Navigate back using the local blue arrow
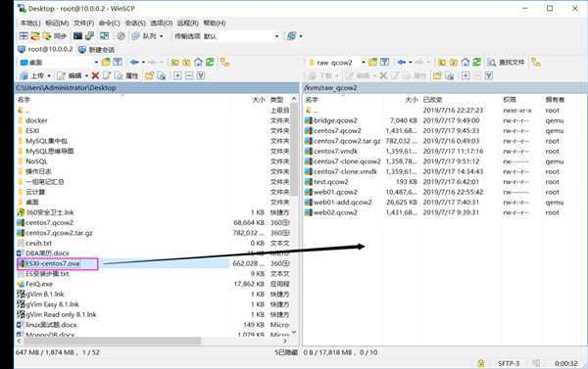The image size is (588, 369). [x=134, y=63]
